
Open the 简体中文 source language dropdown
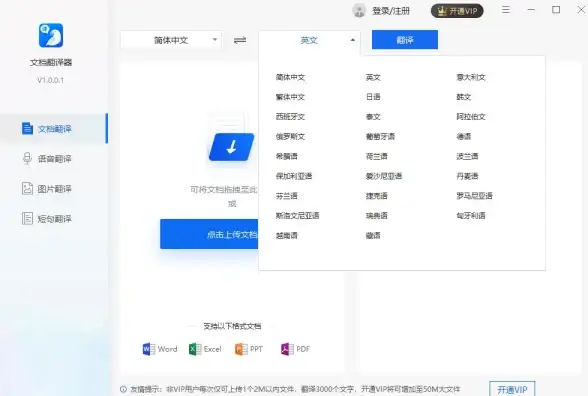[x=171, y=40]
